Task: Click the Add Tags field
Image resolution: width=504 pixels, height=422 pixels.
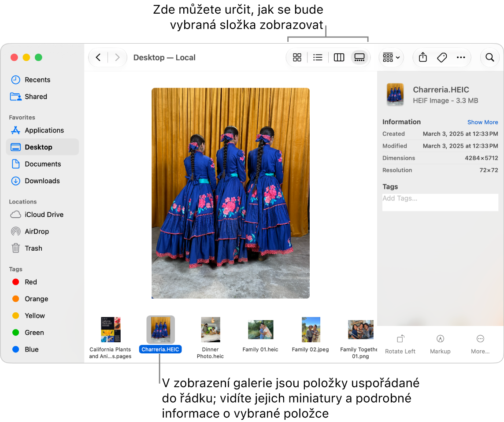Action: point(440,202)
